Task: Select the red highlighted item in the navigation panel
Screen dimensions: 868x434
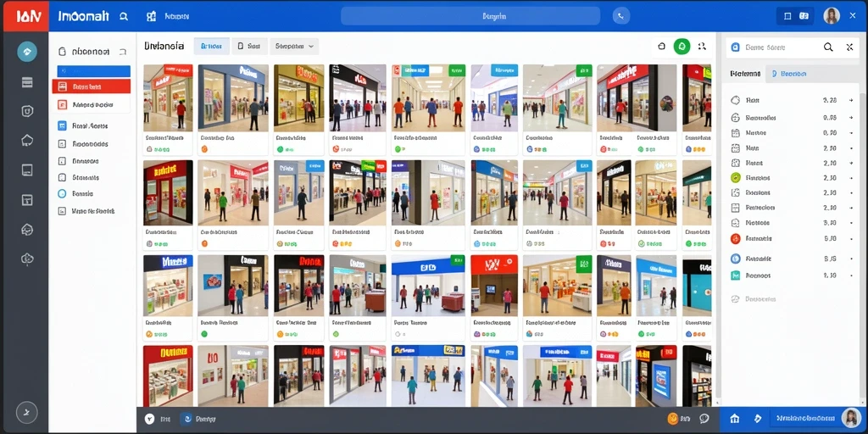Action: click(x=92, y=86)
